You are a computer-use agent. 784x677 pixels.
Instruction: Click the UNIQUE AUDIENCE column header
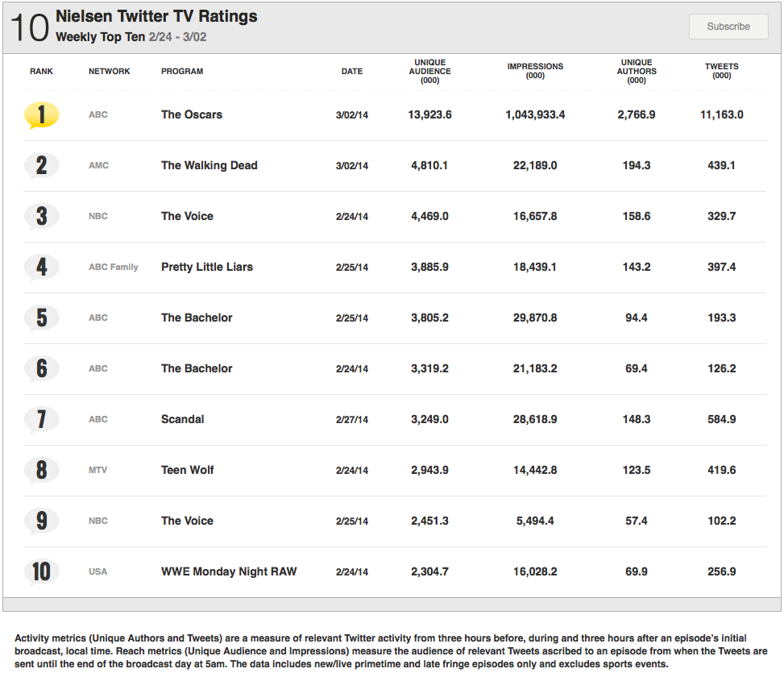click(x=430, y=72)
